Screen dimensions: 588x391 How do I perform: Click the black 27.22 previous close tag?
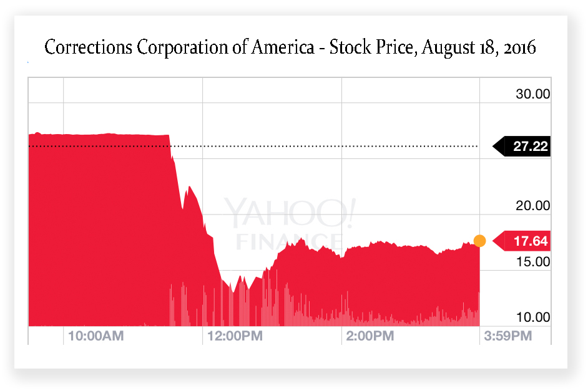[x=522, y=146]
